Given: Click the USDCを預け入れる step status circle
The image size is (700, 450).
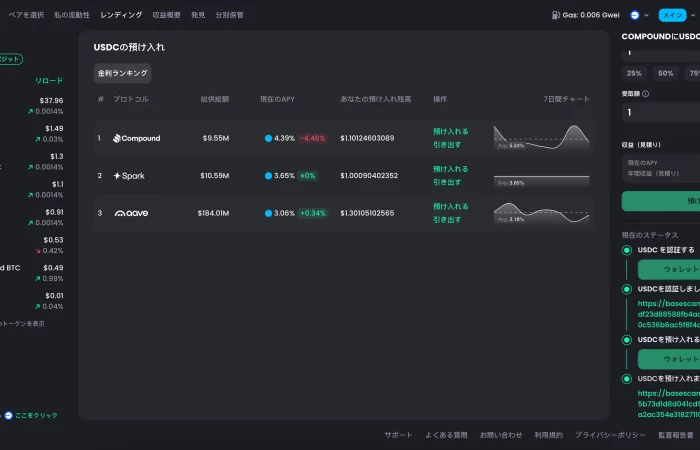Looking at the screenshot, I should [627, 340].
